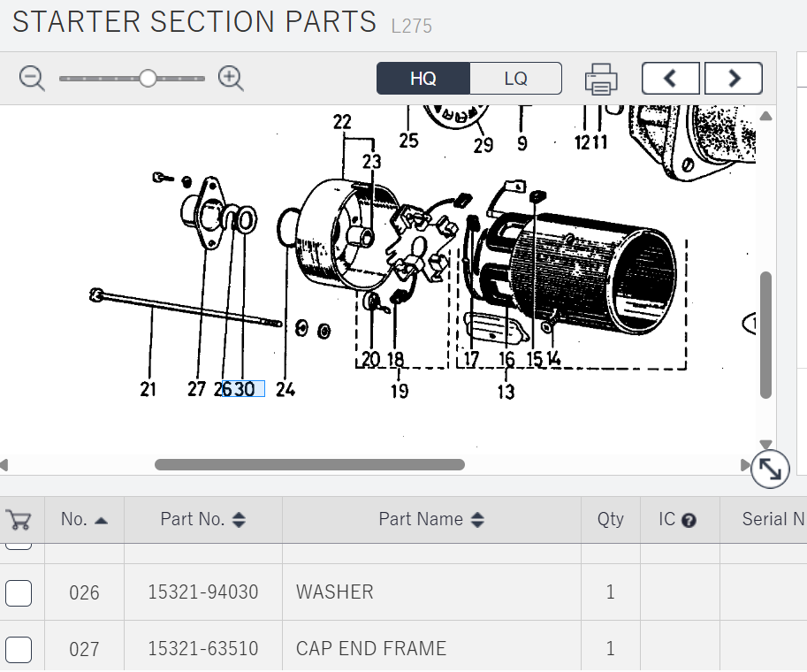
Task: Click the L275 model label
Action: click(411, 26)
